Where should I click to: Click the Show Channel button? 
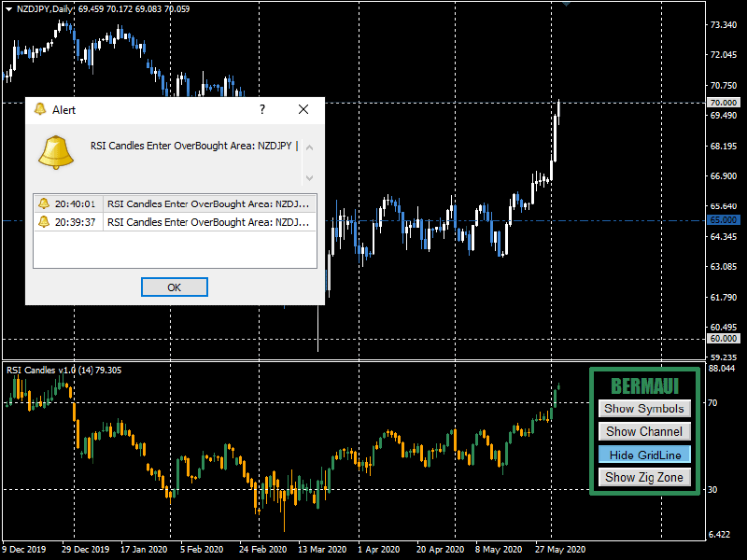pyautogui.click(x=644, y=431)
